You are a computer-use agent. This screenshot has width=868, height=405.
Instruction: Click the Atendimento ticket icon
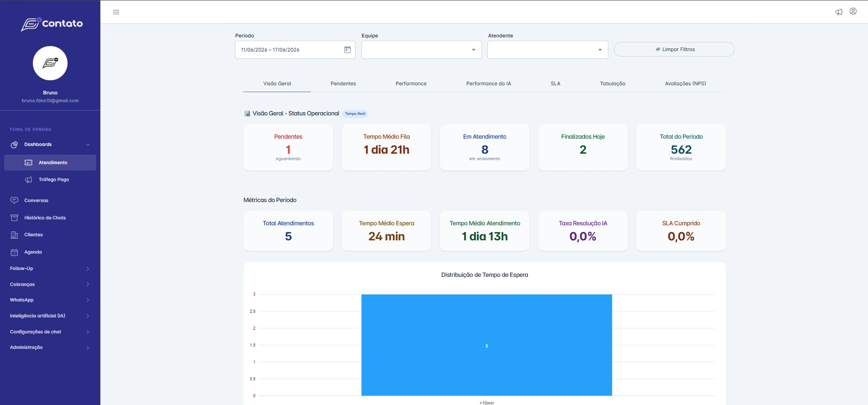(28, 163)
